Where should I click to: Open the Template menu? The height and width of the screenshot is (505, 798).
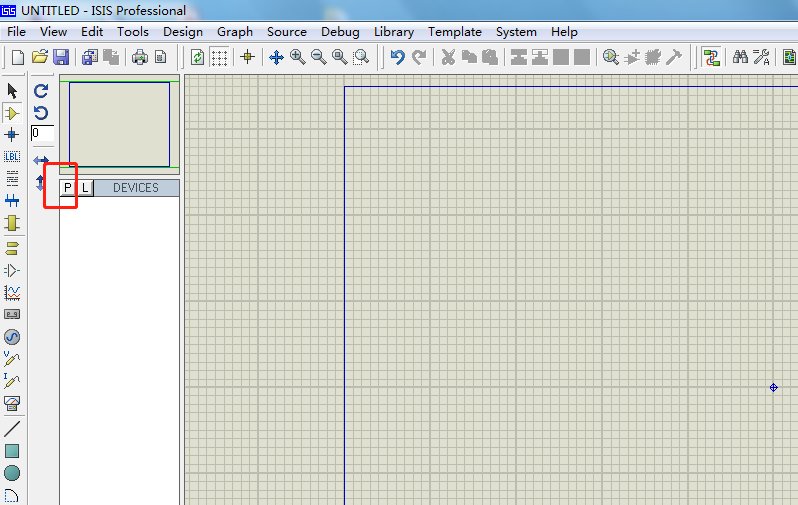pyautogui.click(x=455, y=32)
